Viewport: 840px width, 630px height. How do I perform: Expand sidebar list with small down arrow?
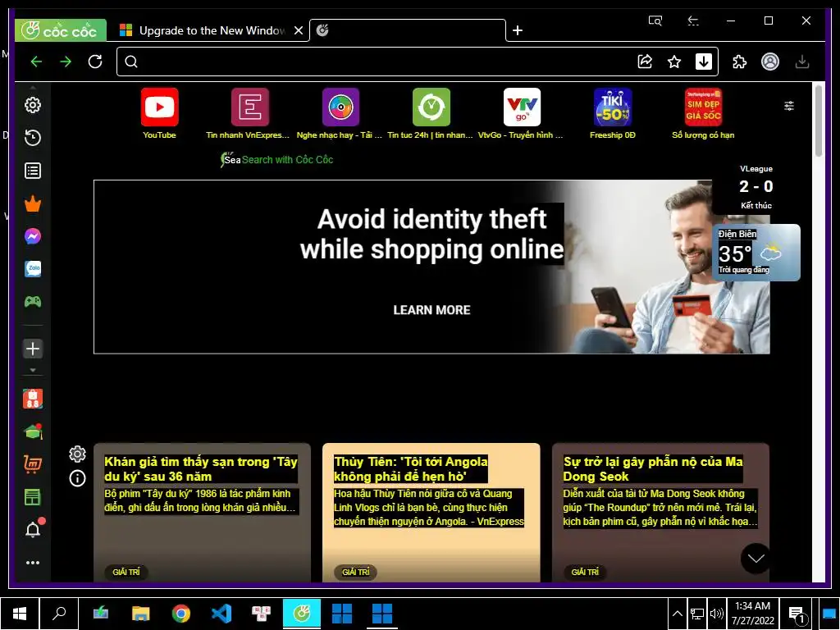tap(33, 370)
